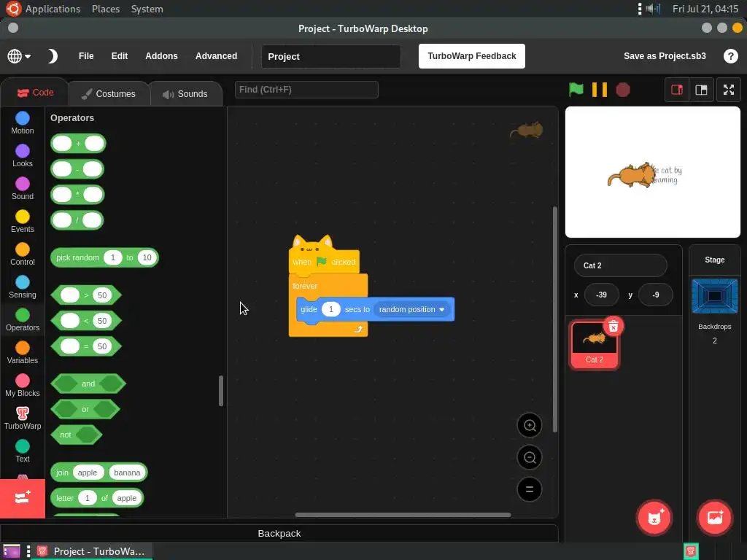Delete the Cat 2 sprite via trash icon

pyautogui.click(x=613, y=326)
